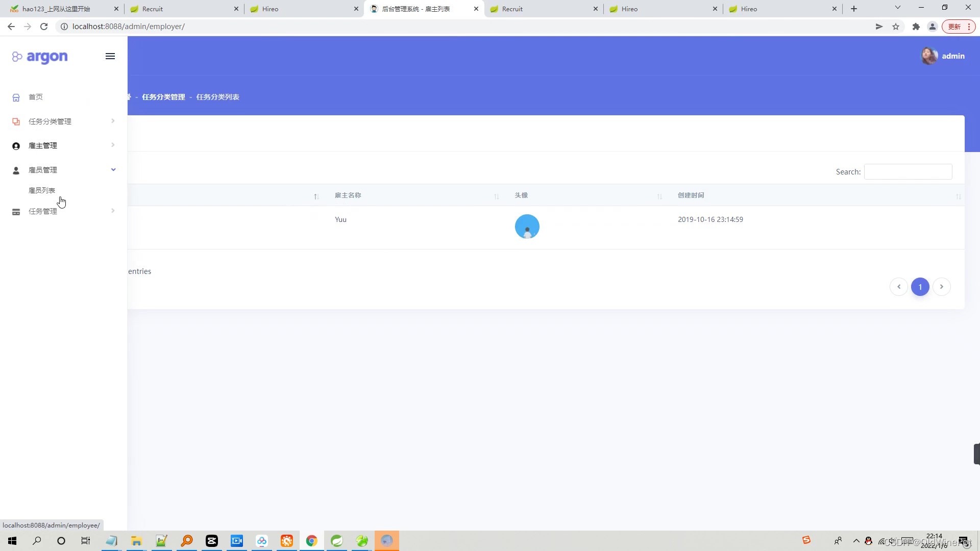Expand the 雇主管理 sidebar arrow
This screenshot has width=980, height=551.
tap(112, 145)
